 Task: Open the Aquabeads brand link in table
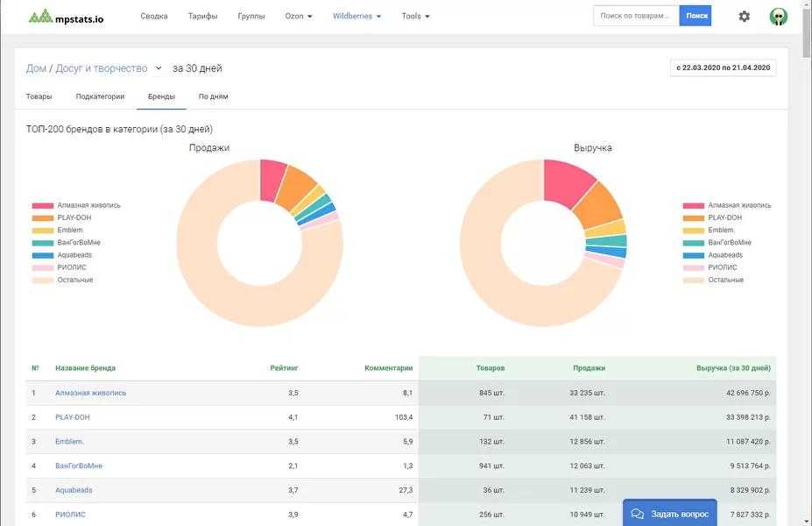pos(74,490)
